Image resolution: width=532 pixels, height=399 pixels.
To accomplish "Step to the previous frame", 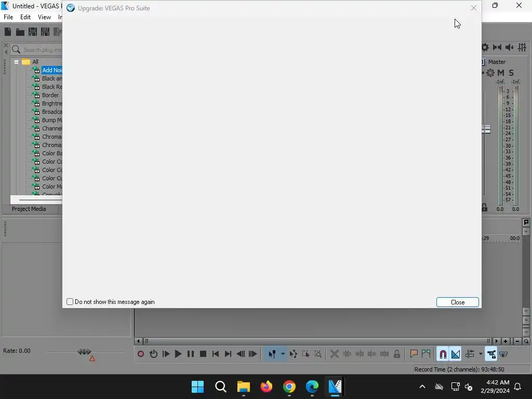I will [241, 354].
